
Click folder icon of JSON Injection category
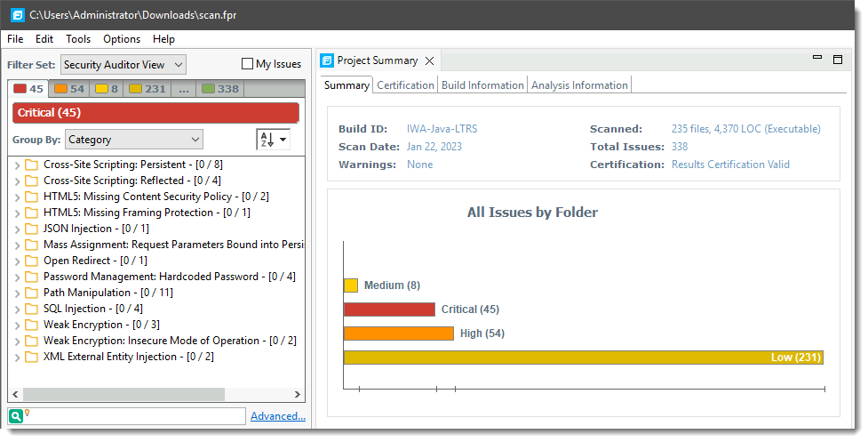[32, 229]
